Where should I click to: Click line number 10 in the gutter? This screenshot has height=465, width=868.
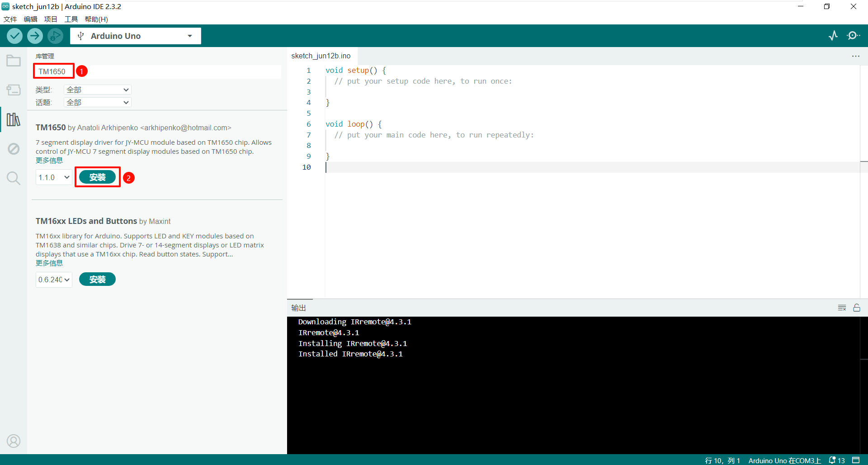point(307,167)
